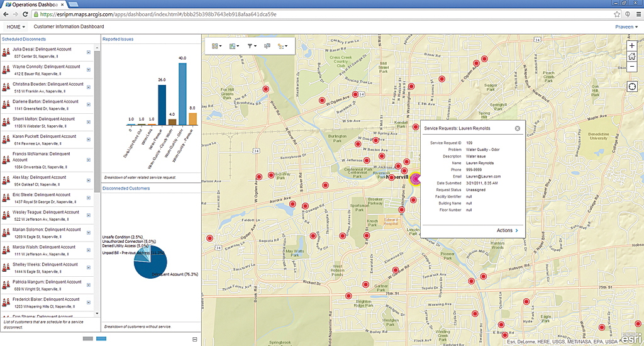Zoom out on the map
Viewport: 644px width, 346px height.
coord(631,67)
